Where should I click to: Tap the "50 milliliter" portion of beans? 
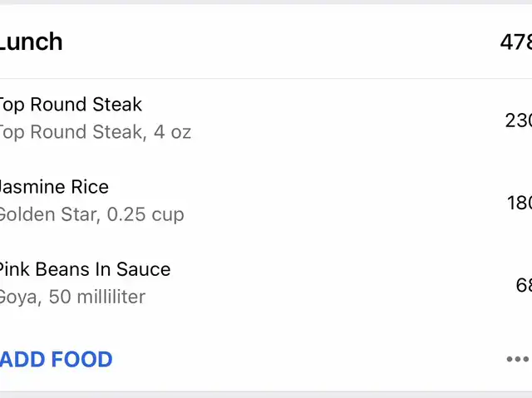pos(97,297)
